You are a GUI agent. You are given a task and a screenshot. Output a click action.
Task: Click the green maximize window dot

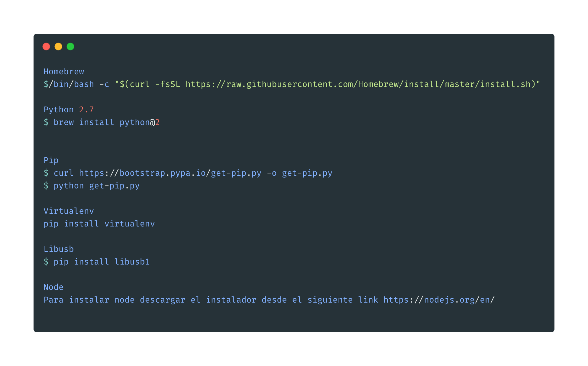click(70, 47)
